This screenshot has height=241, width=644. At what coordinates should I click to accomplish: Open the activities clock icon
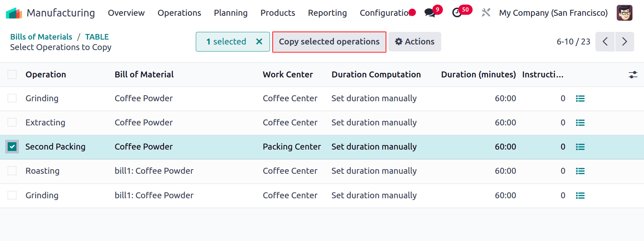point(457,13)
